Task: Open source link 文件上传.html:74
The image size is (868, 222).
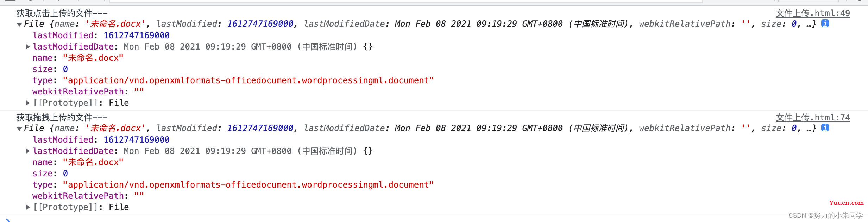Action: click(813, 118)
